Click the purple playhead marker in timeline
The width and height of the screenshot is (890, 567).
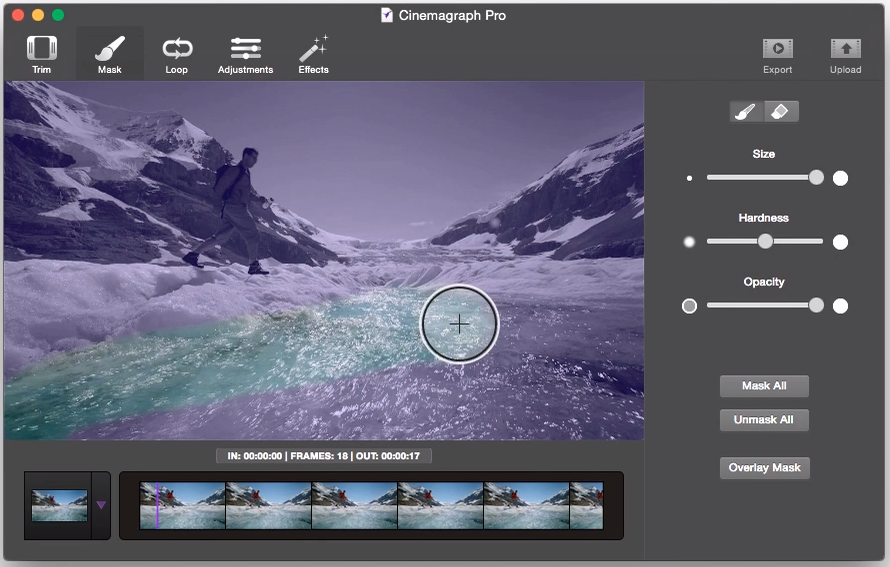[157, 505]
